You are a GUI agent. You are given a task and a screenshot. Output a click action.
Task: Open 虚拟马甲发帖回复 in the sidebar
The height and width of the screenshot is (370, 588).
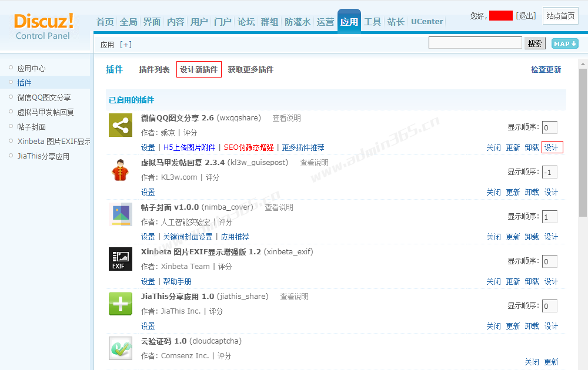(x=45, y=112)
